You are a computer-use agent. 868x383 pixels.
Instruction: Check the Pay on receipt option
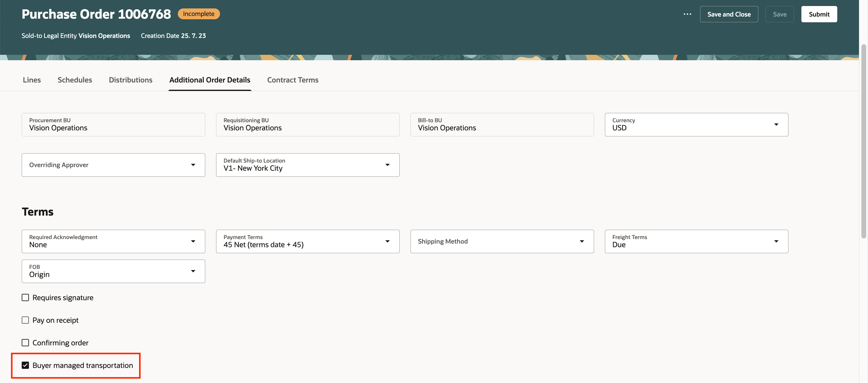[x=25, y=320]
